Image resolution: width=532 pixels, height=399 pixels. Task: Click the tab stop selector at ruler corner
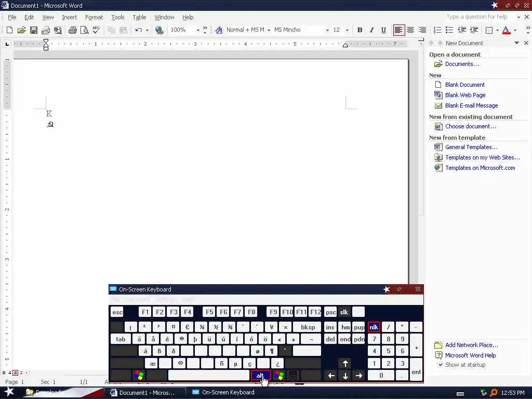(7, 44)
